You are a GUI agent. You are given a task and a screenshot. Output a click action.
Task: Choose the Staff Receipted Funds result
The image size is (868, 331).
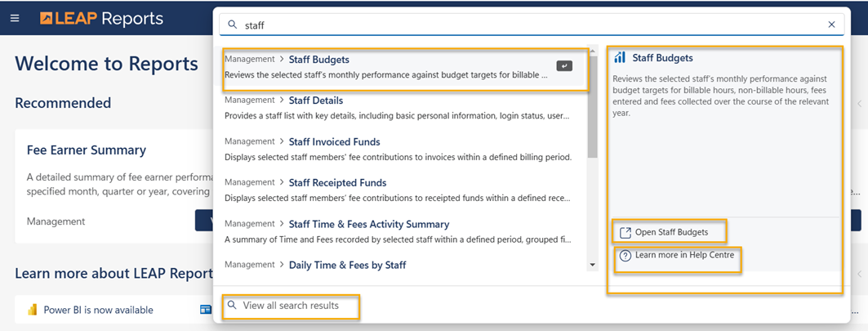pos(337,182)
